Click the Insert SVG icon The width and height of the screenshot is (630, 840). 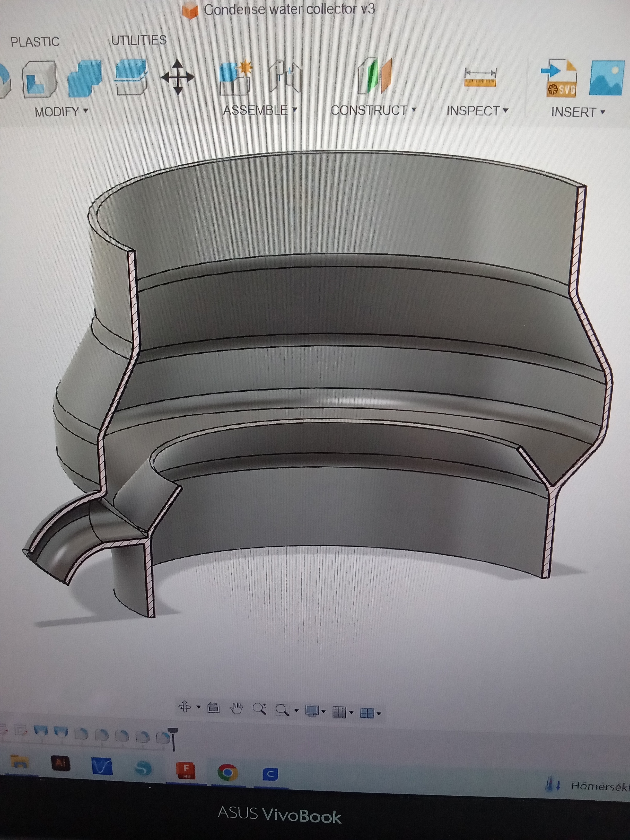[559, 78]
